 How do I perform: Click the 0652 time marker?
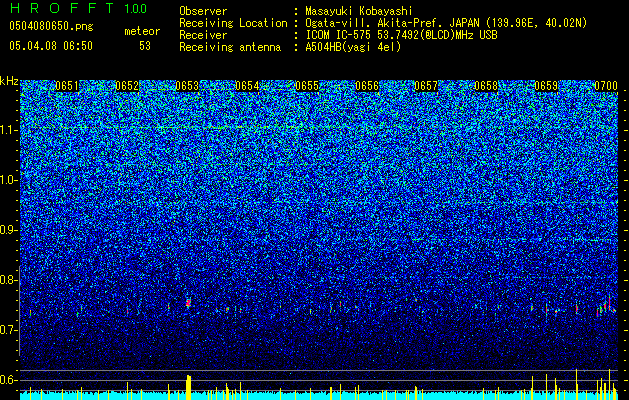coord(127,86)
